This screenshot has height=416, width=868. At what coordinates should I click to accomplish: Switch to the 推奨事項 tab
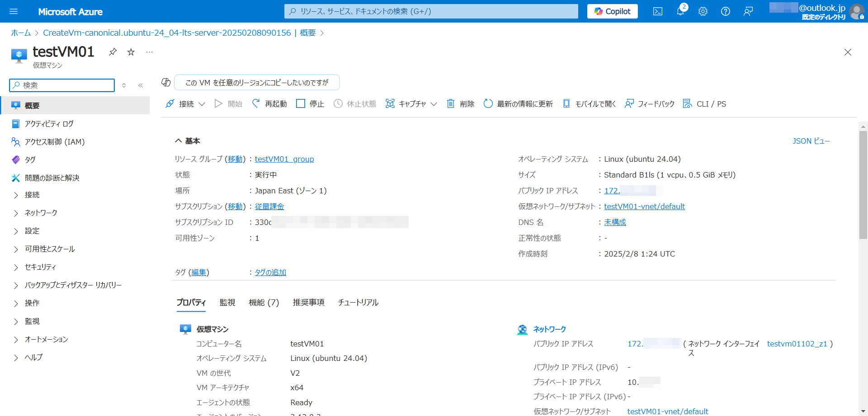coord(308,303)
